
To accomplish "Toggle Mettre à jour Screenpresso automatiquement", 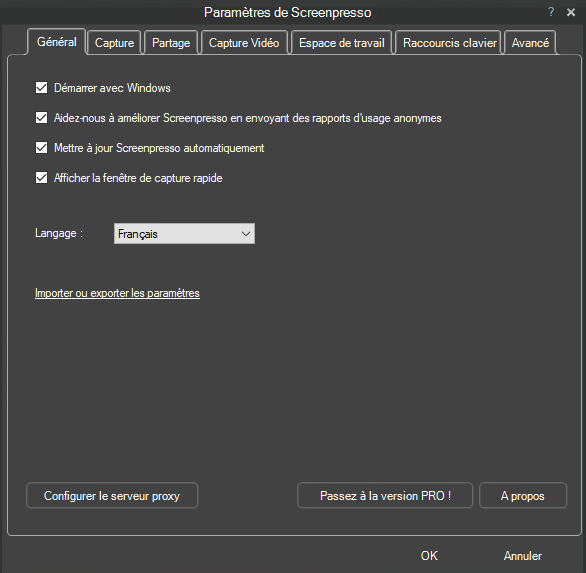I will tap(41, 148).
